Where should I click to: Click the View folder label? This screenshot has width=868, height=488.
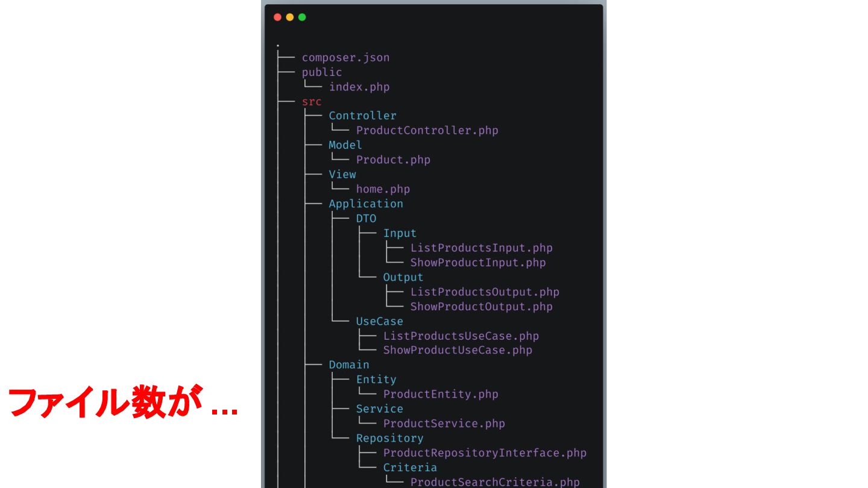pos(342,174)
